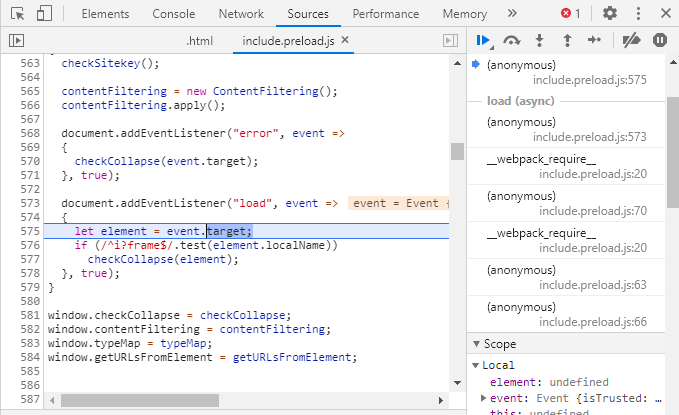Open DevTools settings gear
Screen dimensions: 679x415
pos(610,13)
